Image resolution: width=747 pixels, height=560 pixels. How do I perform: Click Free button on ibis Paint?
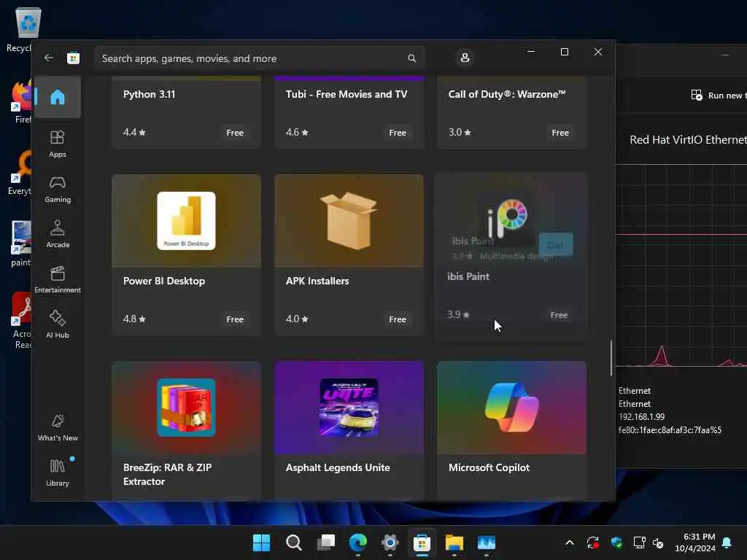[559, 315]
